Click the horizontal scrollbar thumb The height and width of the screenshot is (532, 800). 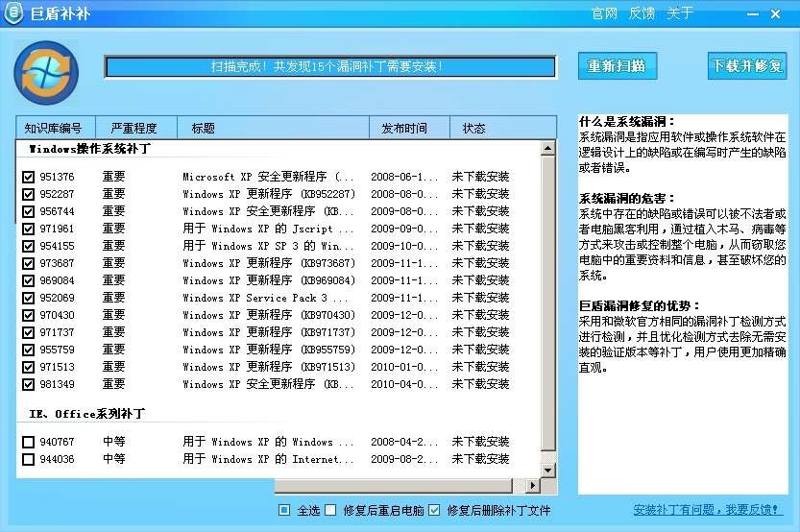(393, 486)
